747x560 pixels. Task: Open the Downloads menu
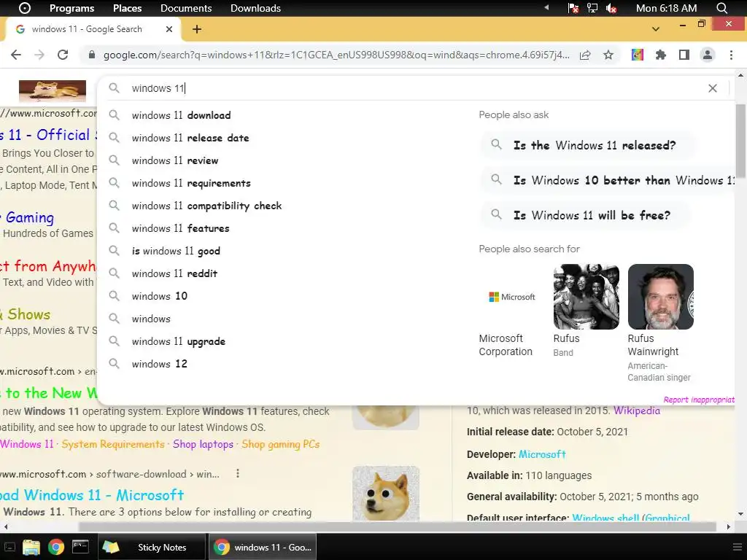tap(255, 8)
